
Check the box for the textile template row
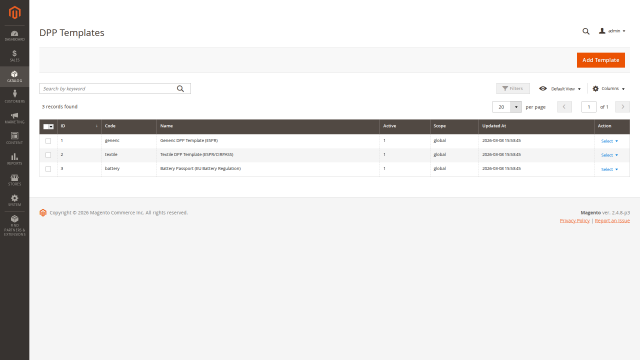(x=48, y=155)
